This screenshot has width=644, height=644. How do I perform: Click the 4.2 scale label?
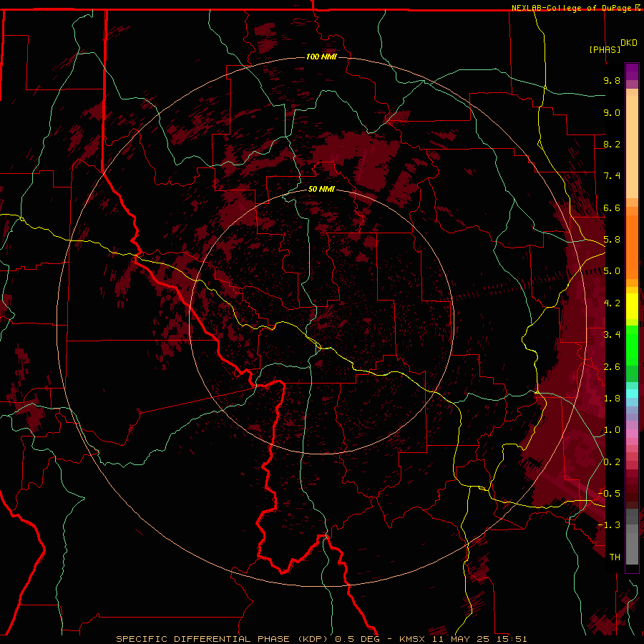pos(612,303)
